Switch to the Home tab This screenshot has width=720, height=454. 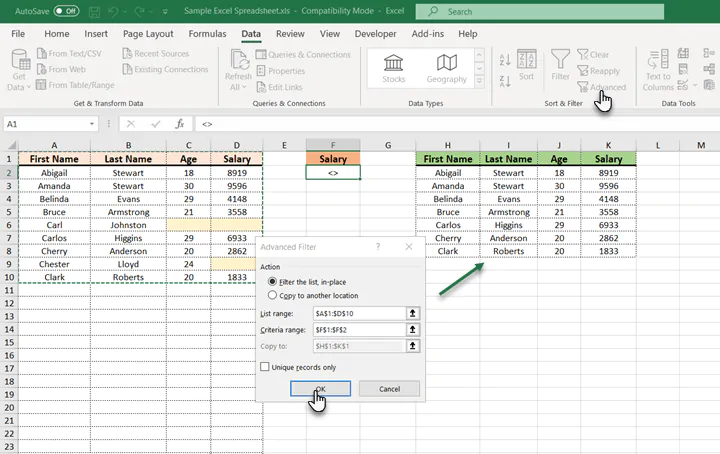click(x=57, y=34)
